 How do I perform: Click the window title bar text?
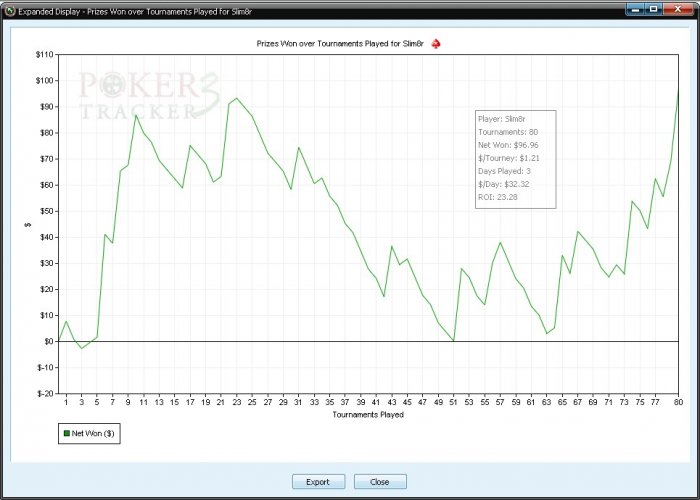tap(135, 11)
